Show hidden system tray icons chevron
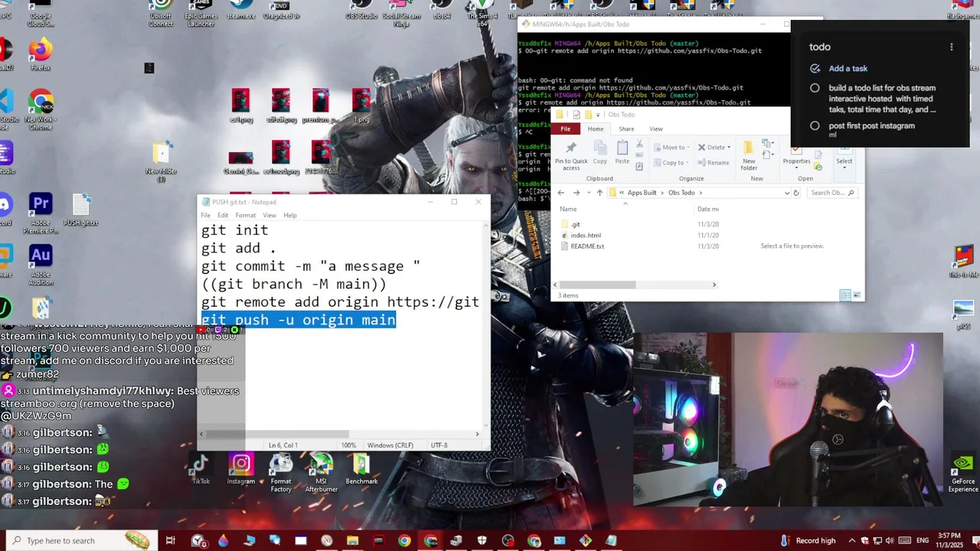 [851, 541]
